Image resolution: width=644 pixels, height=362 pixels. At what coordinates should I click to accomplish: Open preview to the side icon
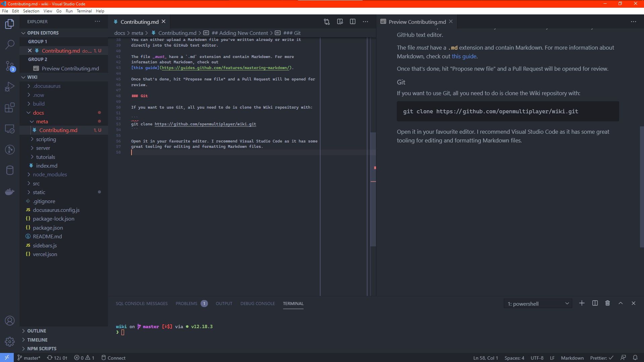point(340,22)
